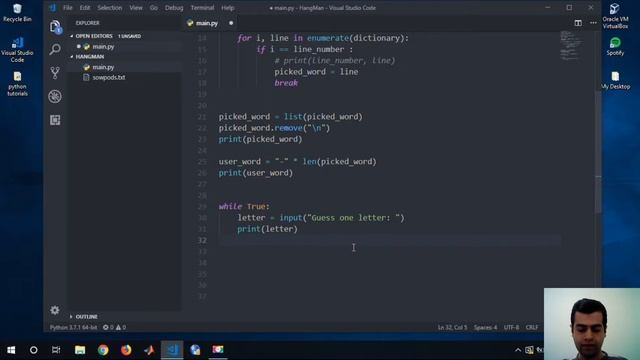
Task: Click line number 32 in gutter
Action: pos(202,240)
